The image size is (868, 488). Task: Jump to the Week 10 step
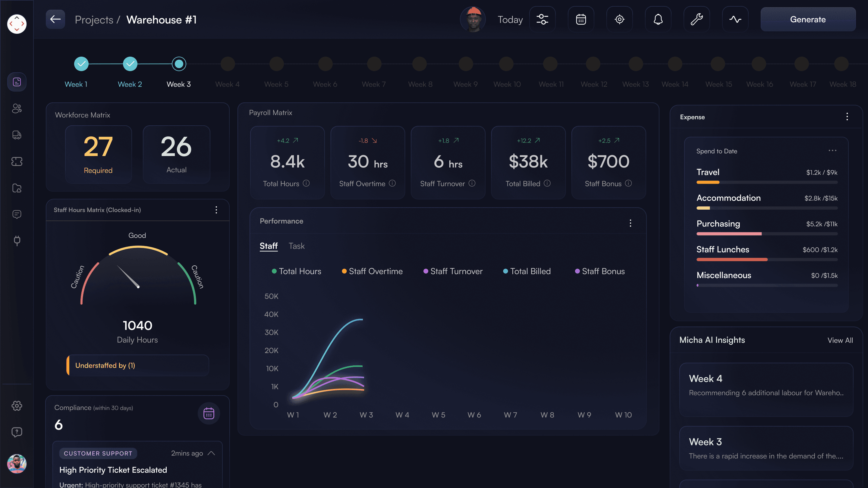(506, 64)
